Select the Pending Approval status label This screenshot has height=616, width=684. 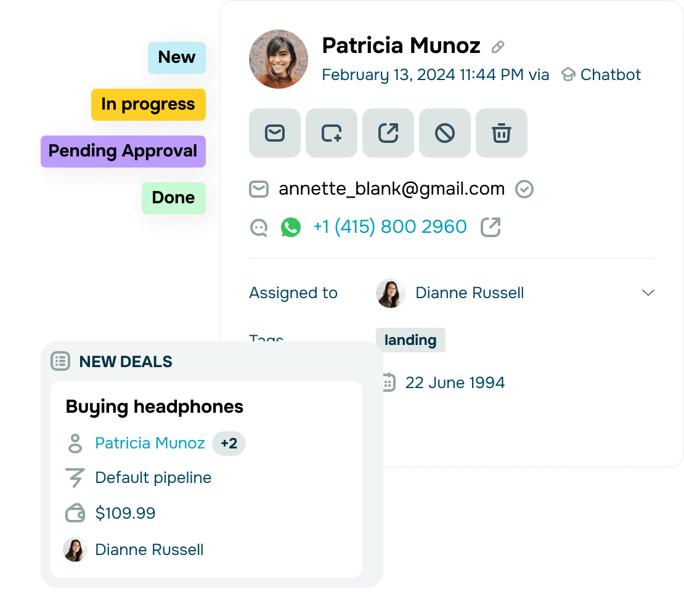click(x=123, y=152)
